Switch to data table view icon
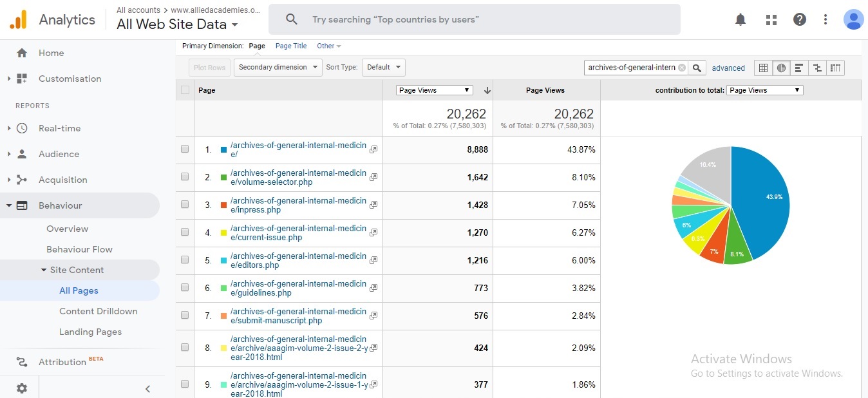868x398 pixels. coord(763,68)
